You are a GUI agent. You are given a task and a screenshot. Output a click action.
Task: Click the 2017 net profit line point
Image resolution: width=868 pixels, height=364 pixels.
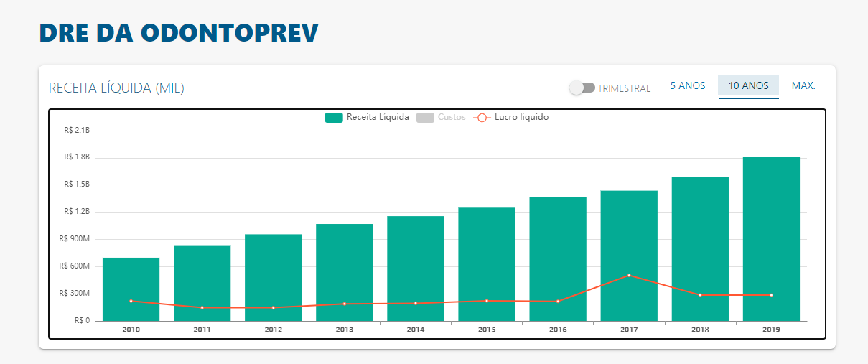[x=629, y=275]
